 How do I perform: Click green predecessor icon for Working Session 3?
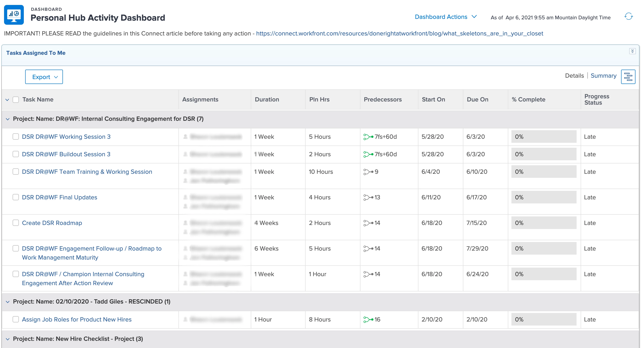click(x=368, y=137)
